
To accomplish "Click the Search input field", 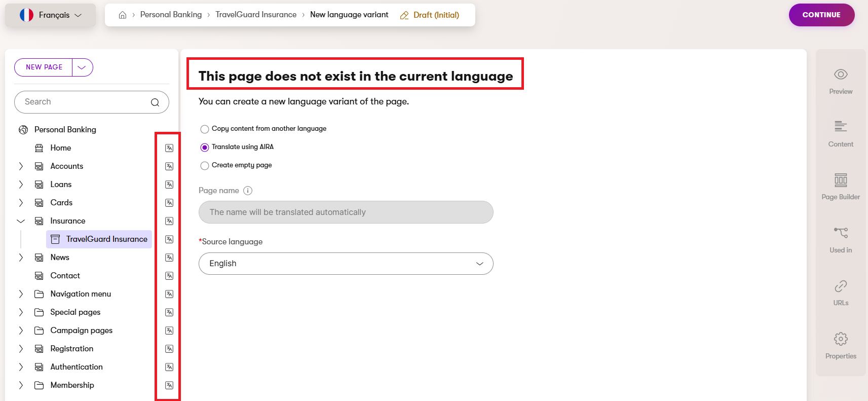I will (92, 102).
